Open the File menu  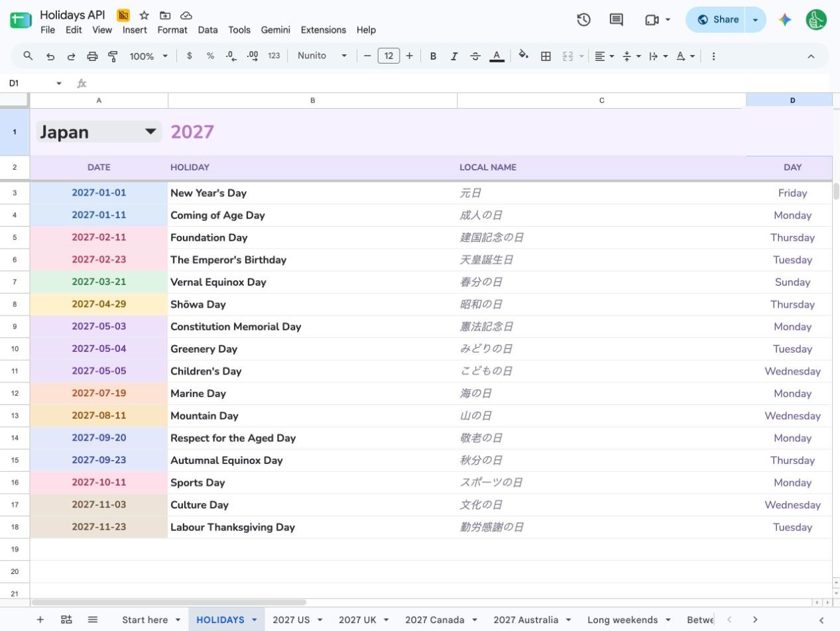coord(48,30)
